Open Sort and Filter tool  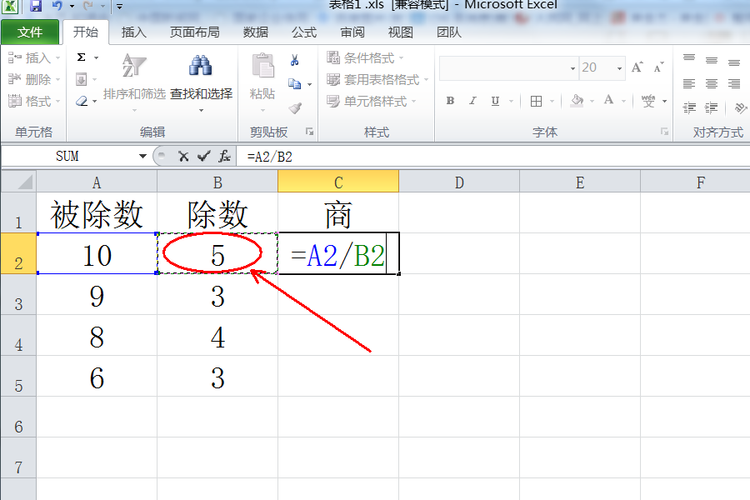134,81
